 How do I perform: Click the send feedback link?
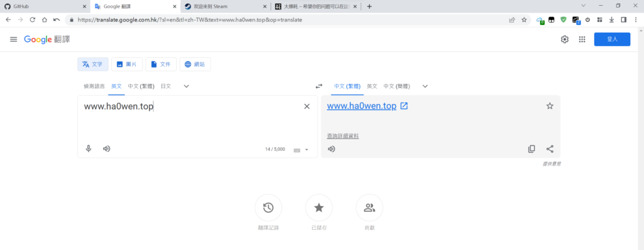point(552,164)
